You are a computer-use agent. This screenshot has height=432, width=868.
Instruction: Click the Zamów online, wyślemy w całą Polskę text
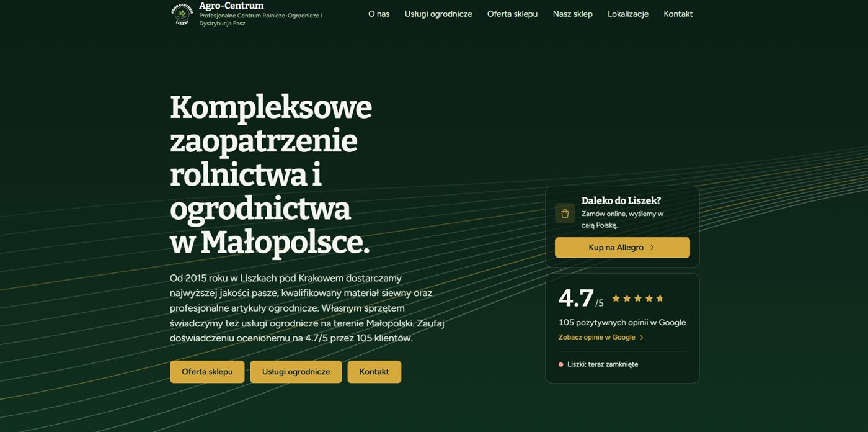[622, 219]
